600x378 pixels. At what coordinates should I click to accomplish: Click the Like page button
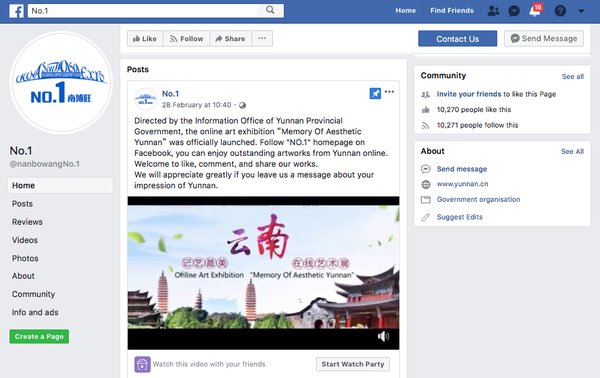[145, 39]
